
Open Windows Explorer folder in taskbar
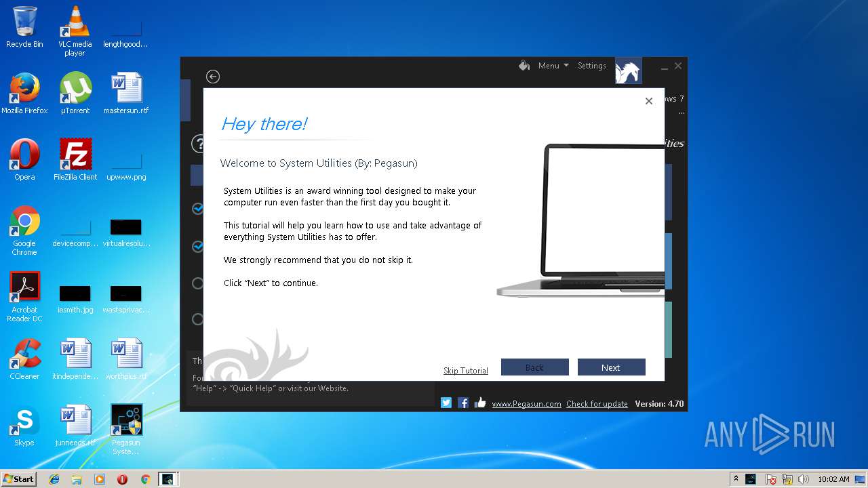click(77, 479)
